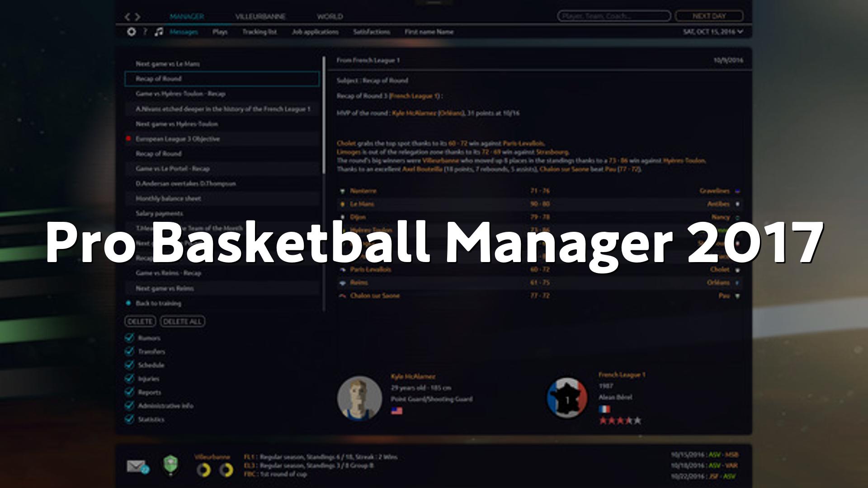
Task: Click Dijon team name in results
Action: (x=358, y=217)
